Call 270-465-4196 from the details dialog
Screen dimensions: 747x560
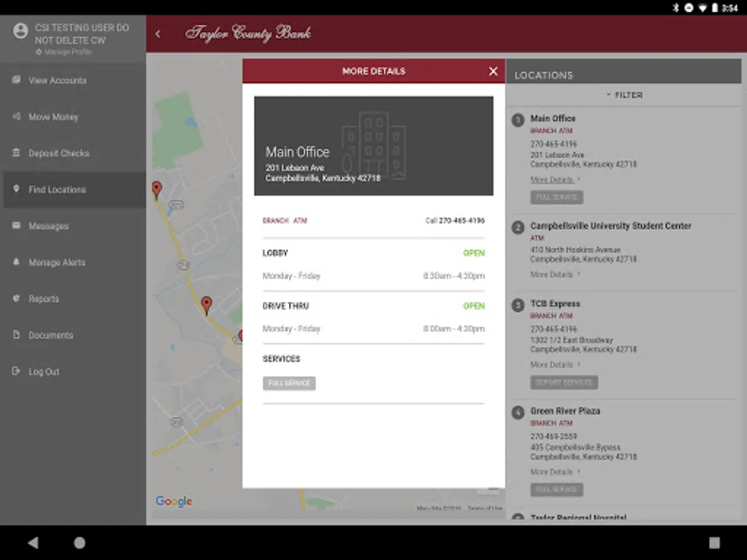coord(455,221)
